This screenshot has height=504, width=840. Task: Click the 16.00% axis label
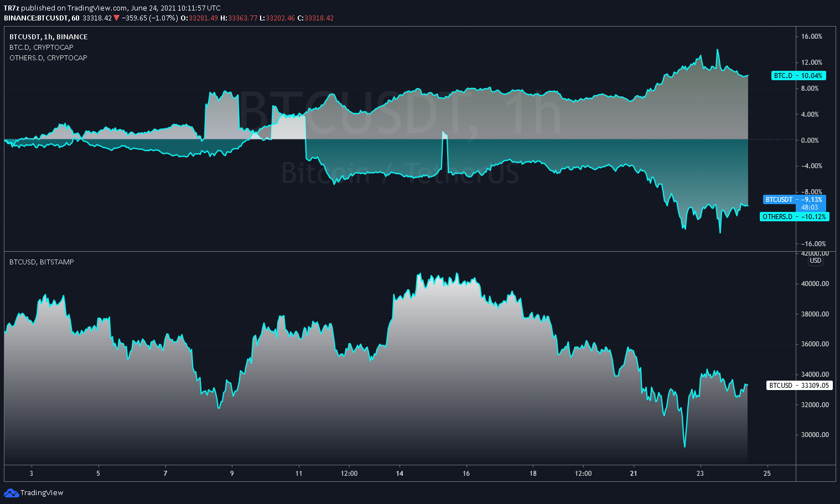[812, 37]
